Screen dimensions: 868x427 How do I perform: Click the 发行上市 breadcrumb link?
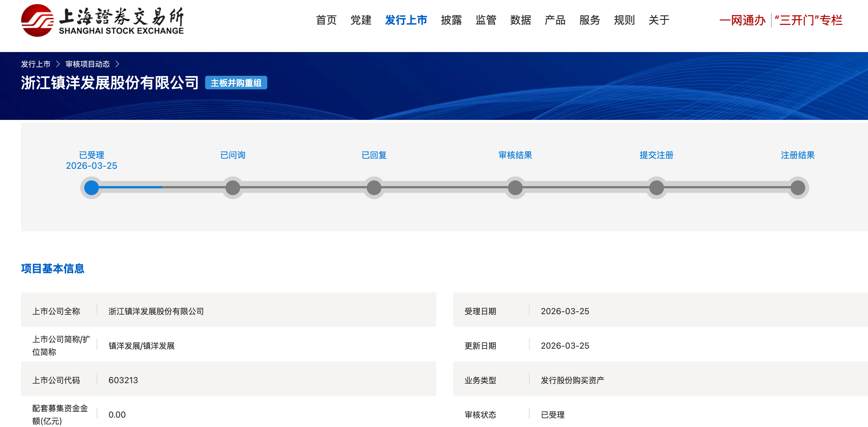click(36, 64)
